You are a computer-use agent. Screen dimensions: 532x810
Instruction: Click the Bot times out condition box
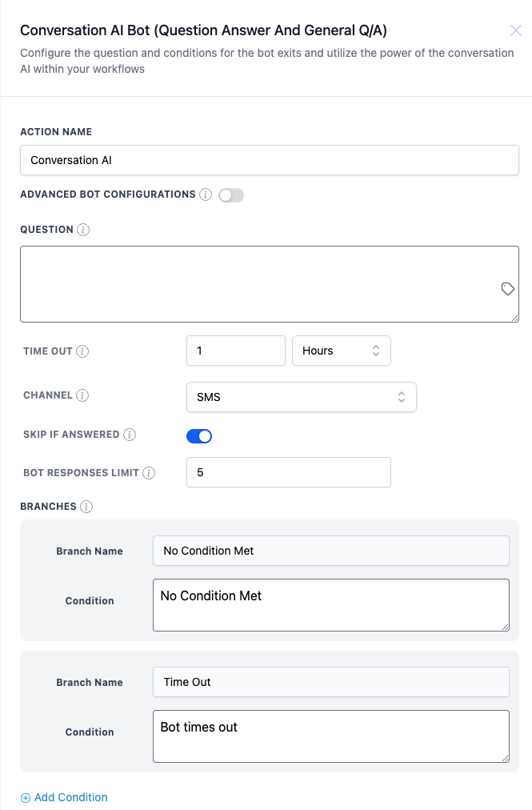pos(330,736)
